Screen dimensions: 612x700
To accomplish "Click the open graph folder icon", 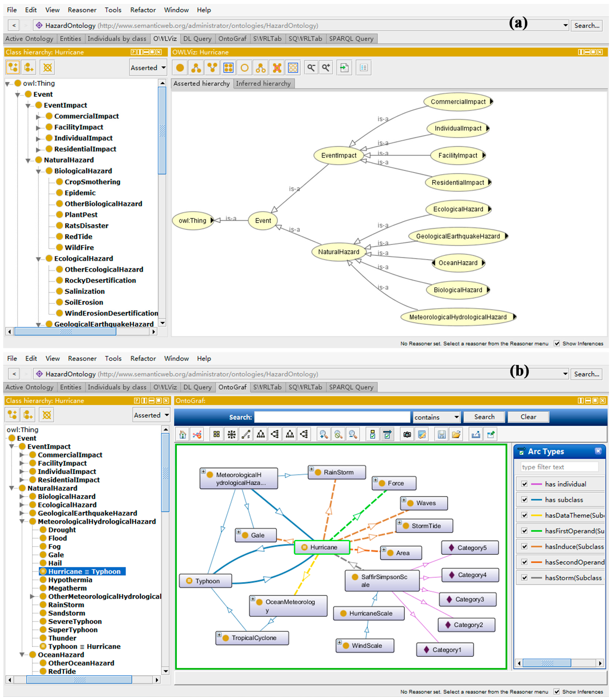I will click(x=456, y=434).
